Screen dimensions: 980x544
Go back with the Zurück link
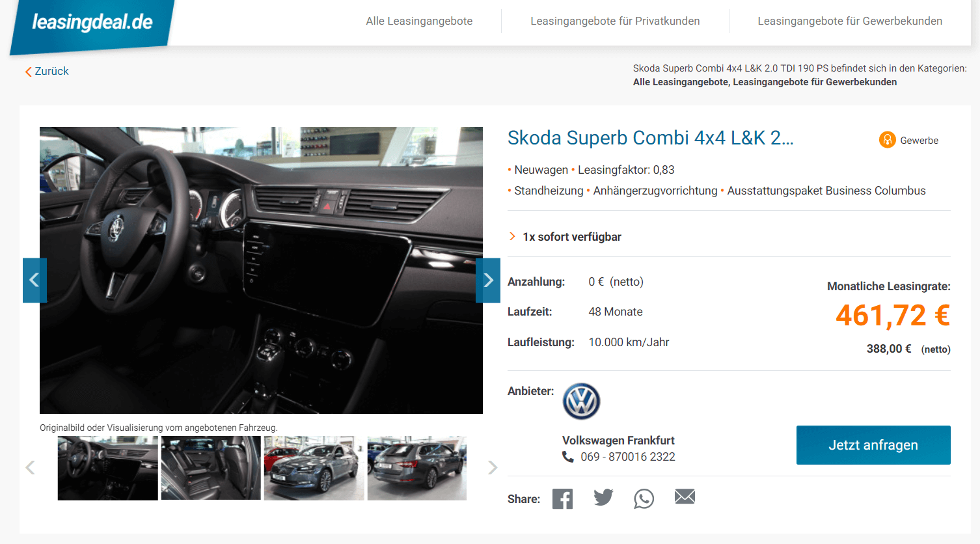(x=47, y=71)
